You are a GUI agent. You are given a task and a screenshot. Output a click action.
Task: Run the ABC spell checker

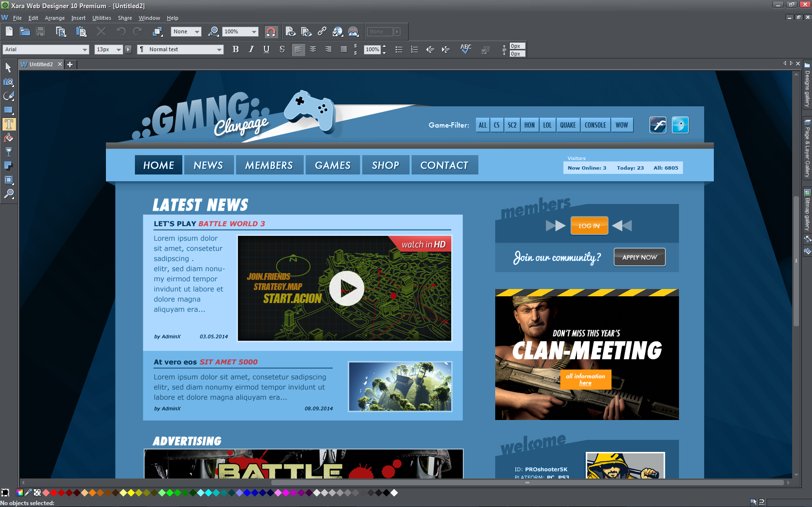tap(465, 49)
